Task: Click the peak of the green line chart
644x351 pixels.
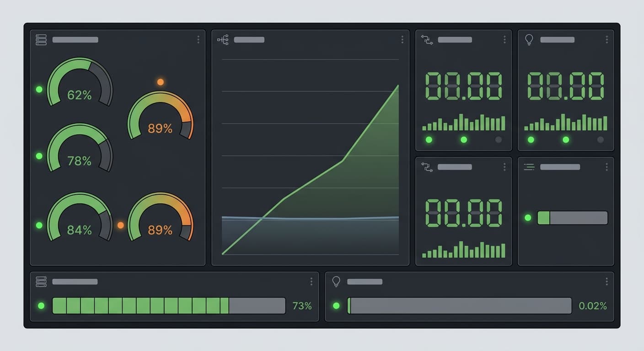Action: point(398,85)
